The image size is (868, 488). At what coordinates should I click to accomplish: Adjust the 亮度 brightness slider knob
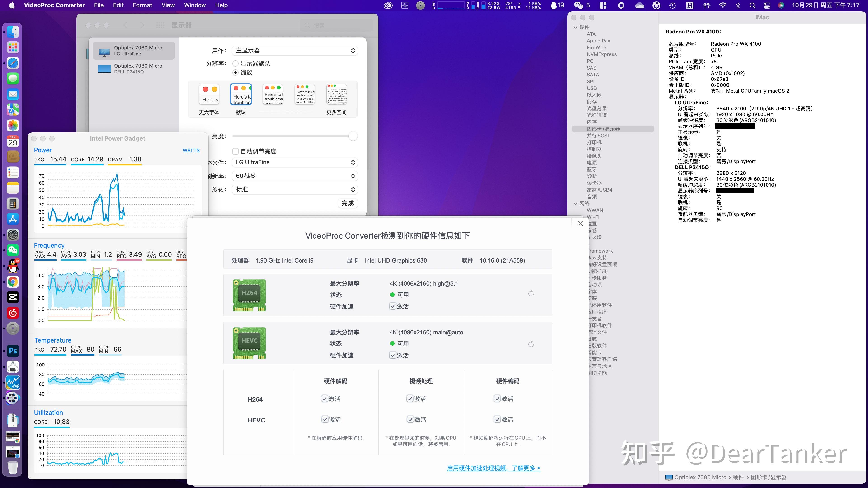tap(353, 136)
